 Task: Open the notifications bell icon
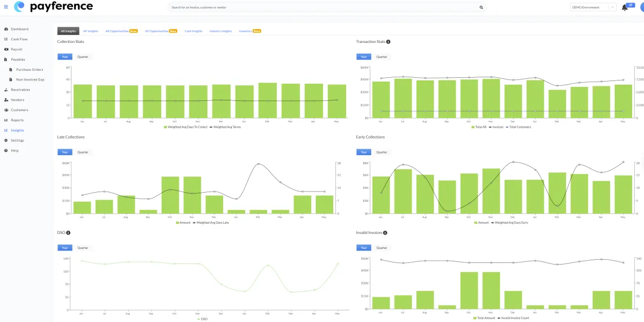coord(625,8)
